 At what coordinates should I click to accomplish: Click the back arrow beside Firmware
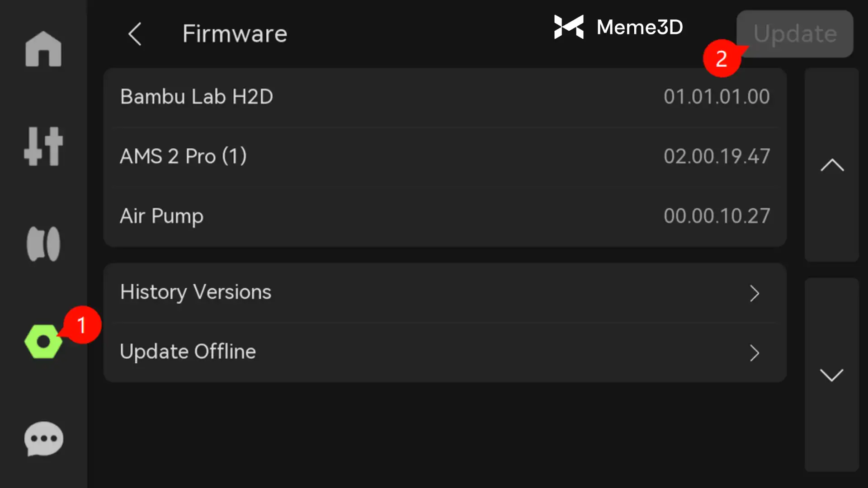coord(135,34)
